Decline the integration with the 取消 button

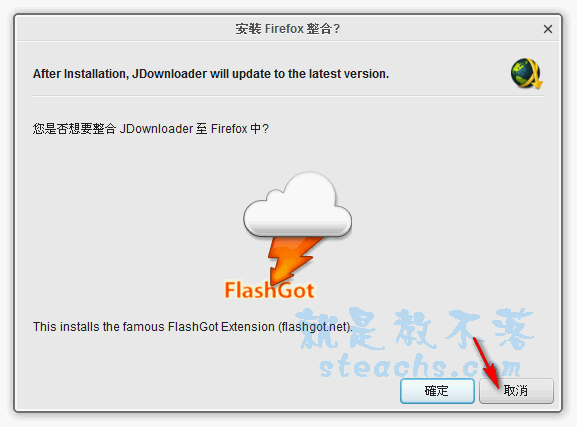[x=516, y=391]
